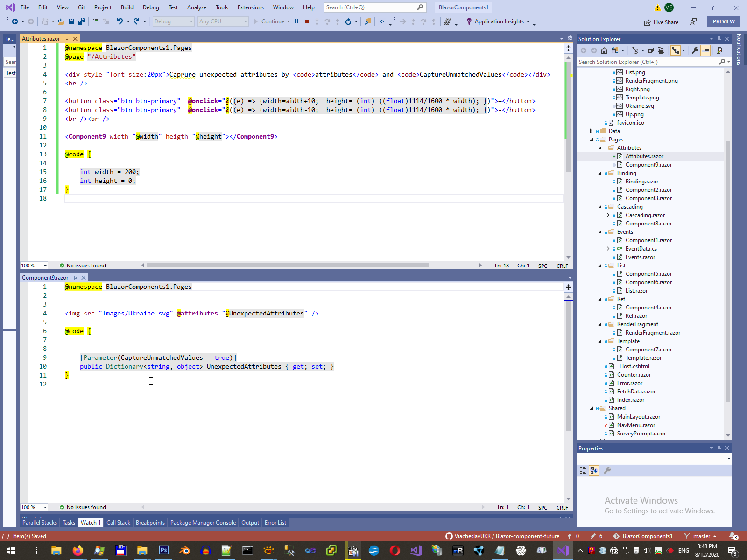Select NavMenu.razor in Solution Explorer
Viewport: 747px width, 560px height.
[x=636, y=425]
